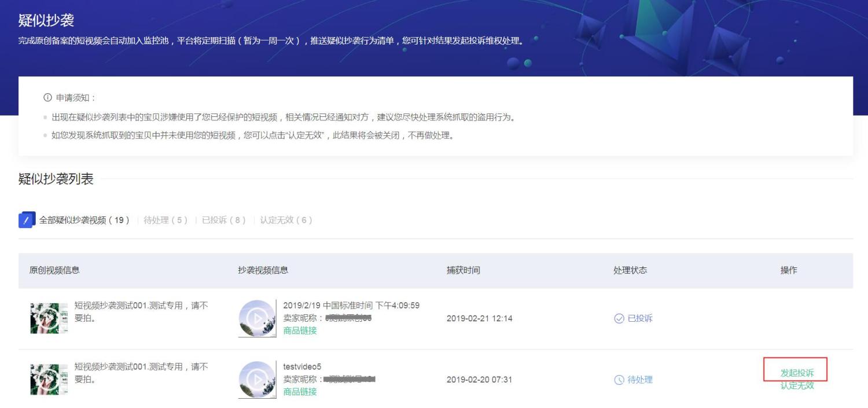This screenshot has height=408, width=868.
Task: Open 商品链接 under testvideo5
Action: [x=300, y=392]
